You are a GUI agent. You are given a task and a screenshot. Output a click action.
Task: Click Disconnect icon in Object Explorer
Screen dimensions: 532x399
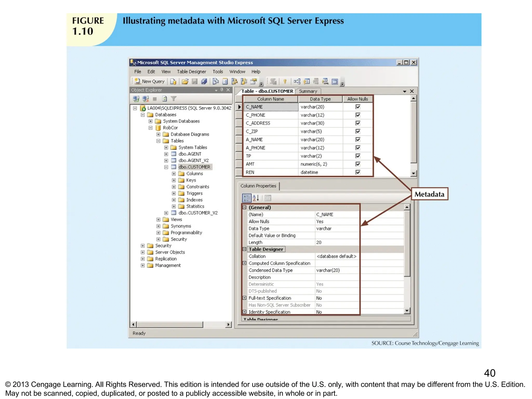pyautogui.click(x=145, y=99)
